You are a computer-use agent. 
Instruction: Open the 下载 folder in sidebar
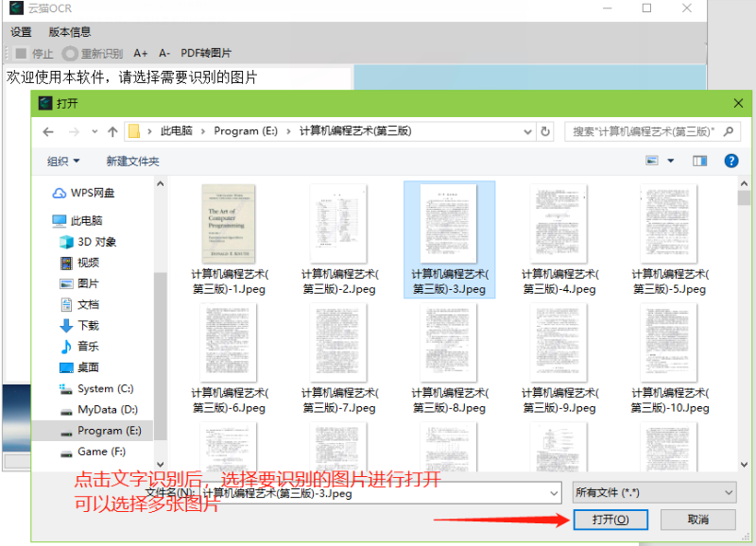[x=79, y=326]
